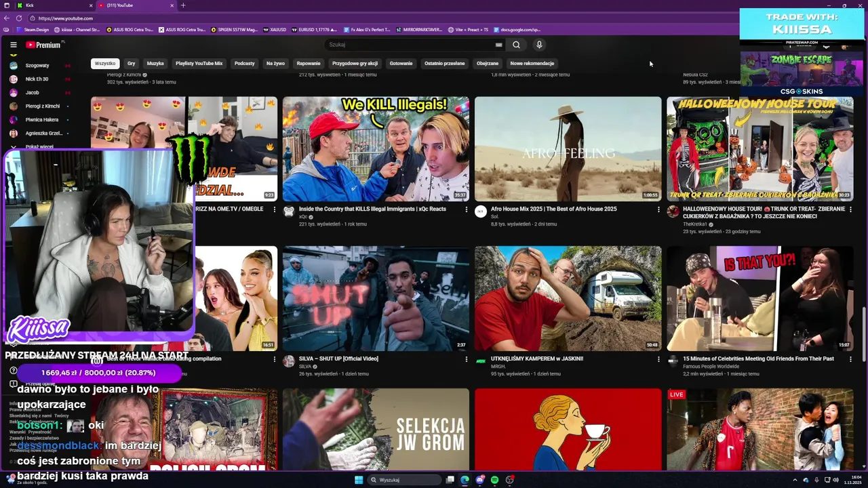Open Sol. channel avatar under Afro House
The image size is (868, 488).
tap(481, 211)
